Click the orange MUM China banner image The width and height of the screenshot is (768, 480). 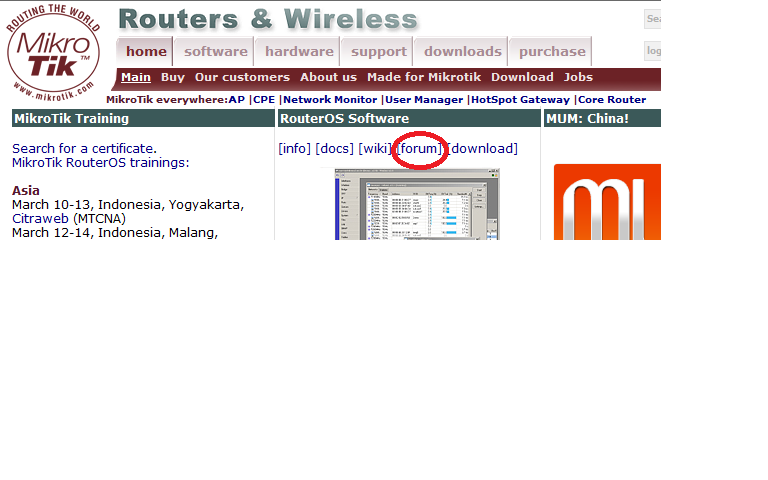tap(607, 202)
